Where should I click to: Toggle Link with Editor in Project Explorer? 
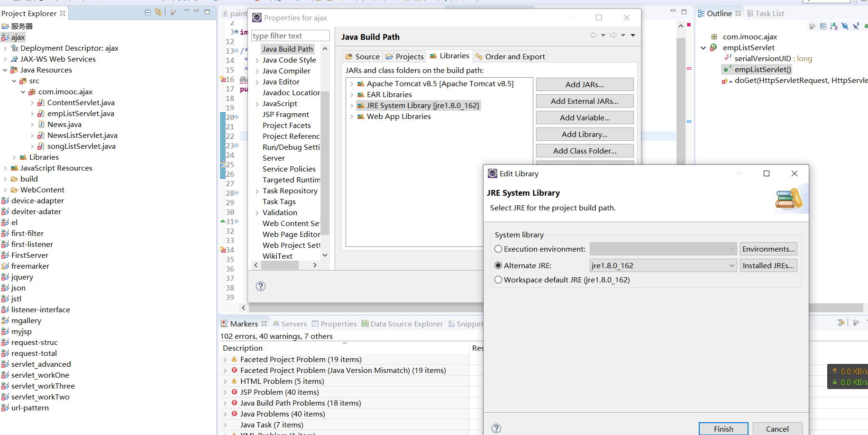coord(158,12)
